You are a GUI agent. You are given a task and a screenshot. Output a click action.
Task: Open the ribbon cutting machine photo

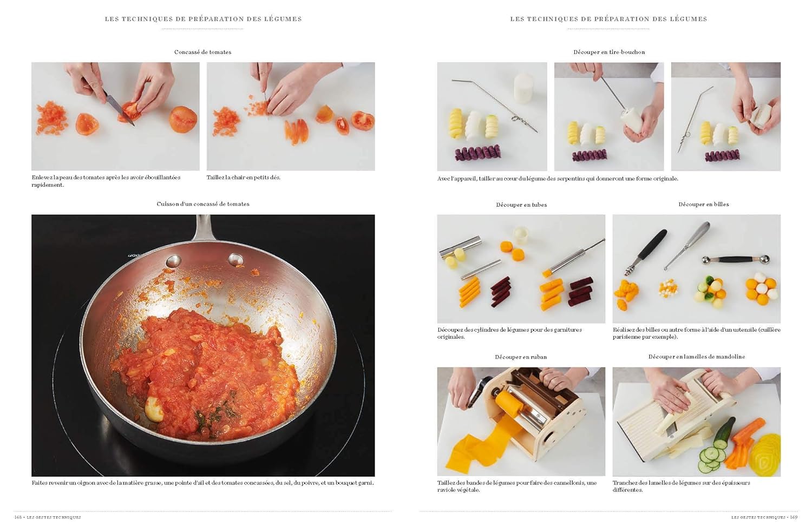pyautogui.click(x=521, y=422)
